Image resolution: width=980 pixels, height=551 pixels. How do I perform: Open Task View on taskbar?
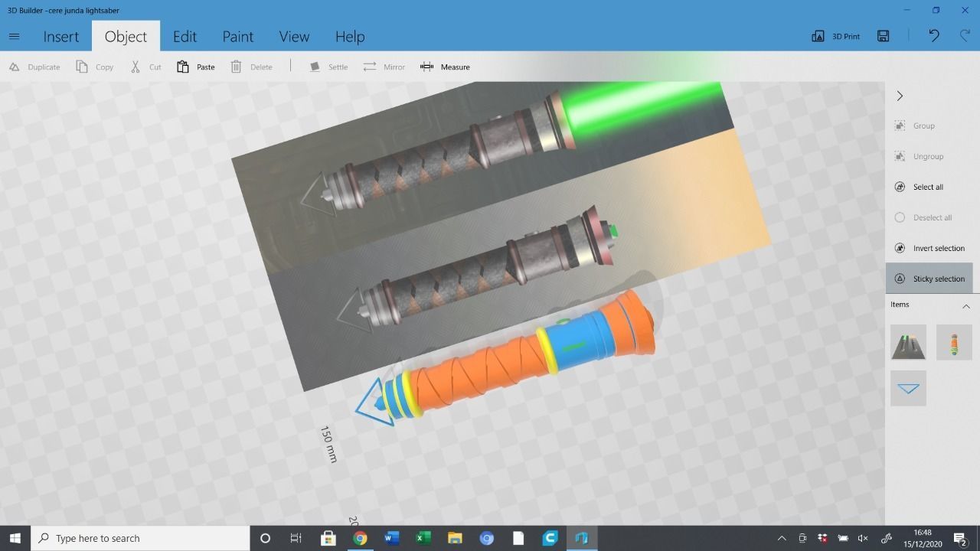coord(296,538)
